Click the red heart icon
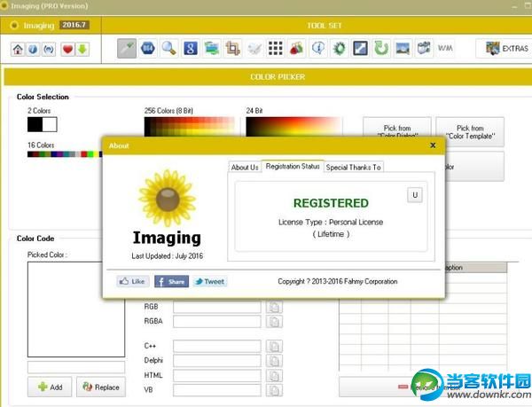This screenshot has width=532, height=407. pyautogui.click(x=67, y=50)
